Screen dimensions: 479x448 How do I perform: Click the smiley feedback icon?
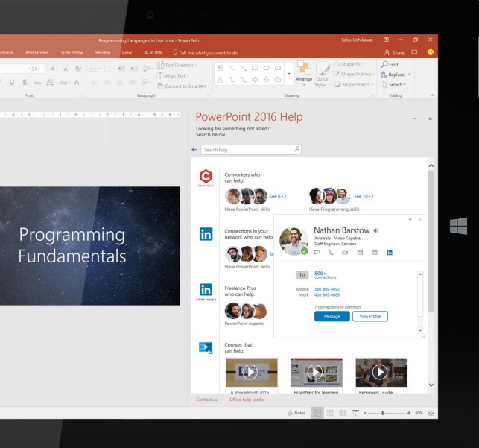pyautogui.click(x=431, y=52)
